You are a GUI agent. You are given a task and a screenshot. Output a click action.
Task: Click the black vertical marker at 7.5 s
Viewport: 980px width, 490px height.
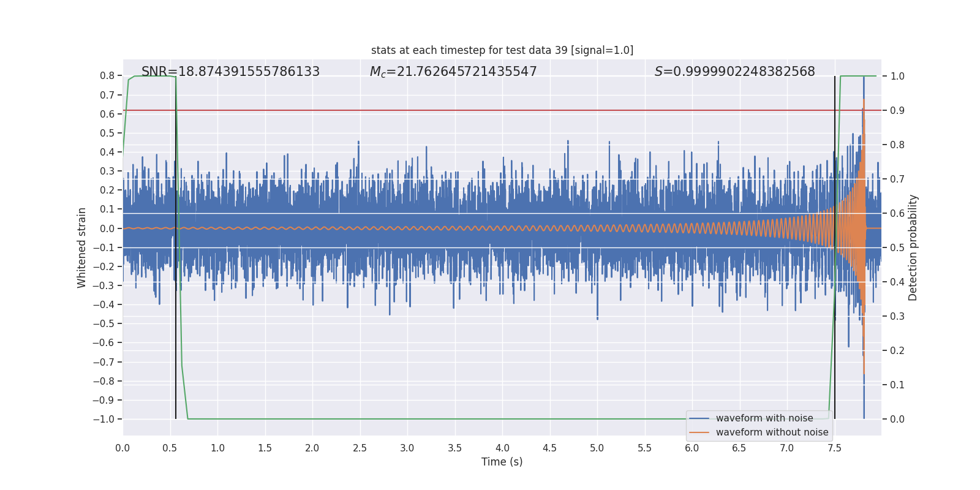tap(835, 367)
